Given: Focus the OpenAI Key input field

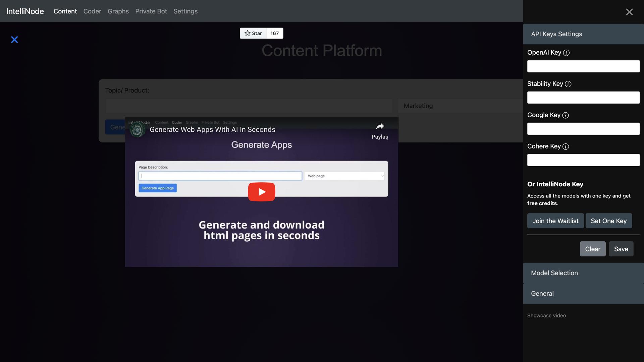Looking at the screenshot, I should 583,66.
